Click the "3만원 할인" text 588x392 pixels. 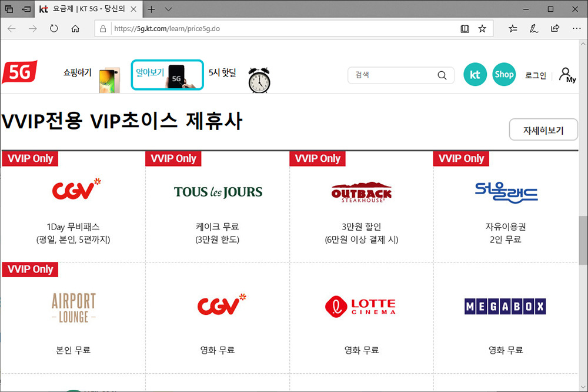point(362,227)
